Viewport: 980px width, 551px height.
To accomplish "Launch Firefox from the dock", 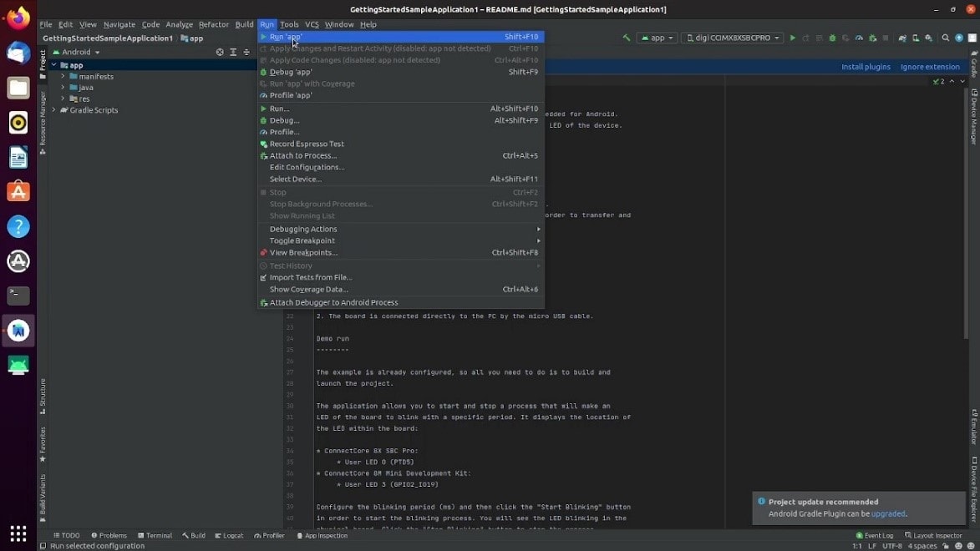I will pyautogui.click(x=18, y=18).
